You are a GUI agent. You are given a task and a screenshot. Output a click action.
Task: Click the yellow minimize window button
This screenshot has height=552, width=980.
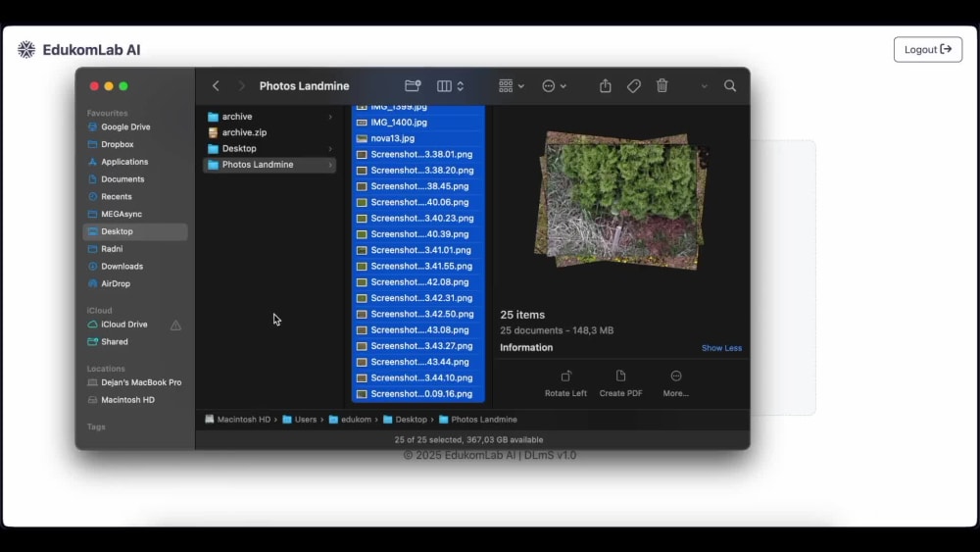pos(109,86)
